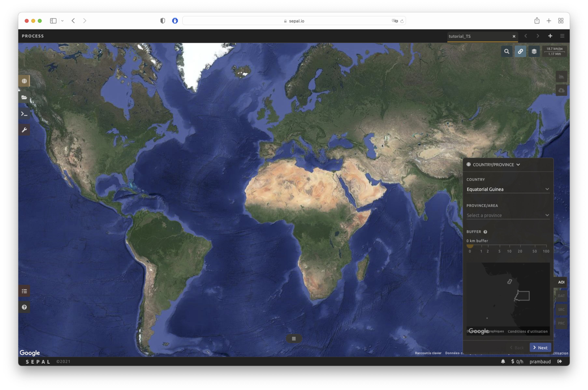
Task: Open the Terminal icon in sidebar
Action: tap(24, 114)
